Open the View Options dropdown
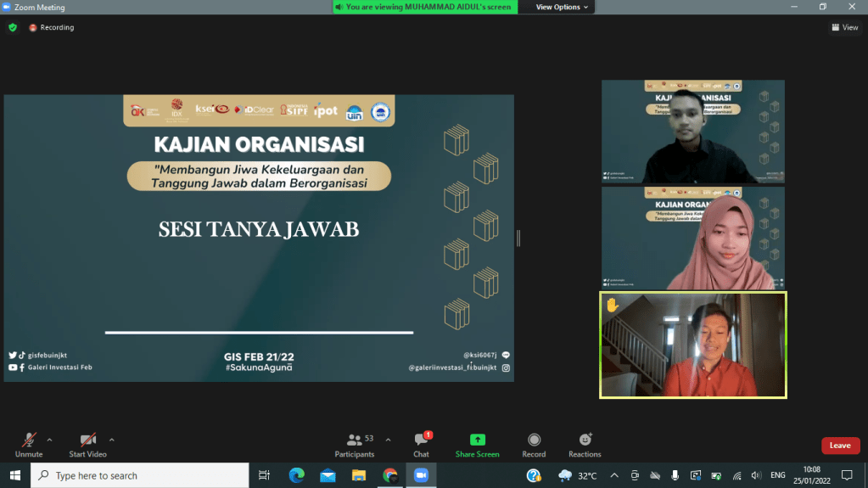 [x=562, y=7]
